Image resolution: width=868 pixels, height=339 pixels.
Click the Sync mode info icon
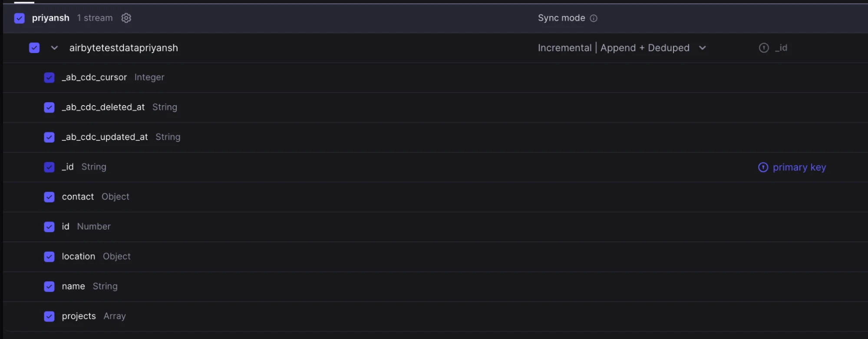click(x=594, y=18)
